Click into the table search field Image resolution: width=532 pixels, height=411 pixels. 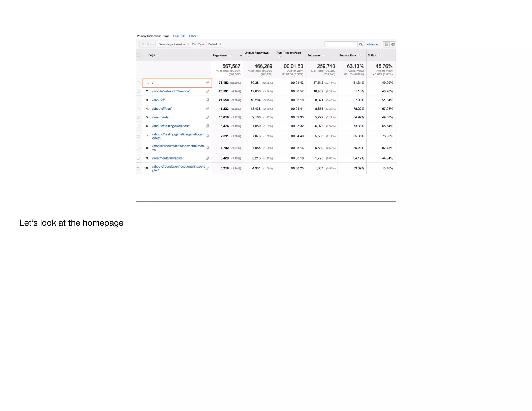click(341, 44)
